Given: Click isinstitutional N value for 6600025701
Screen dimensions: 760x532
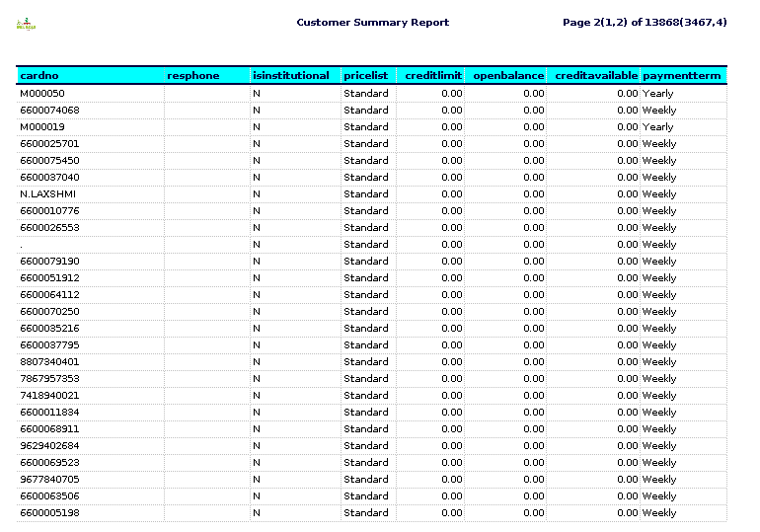Looking at the screenshot, I should coord(257,144).
